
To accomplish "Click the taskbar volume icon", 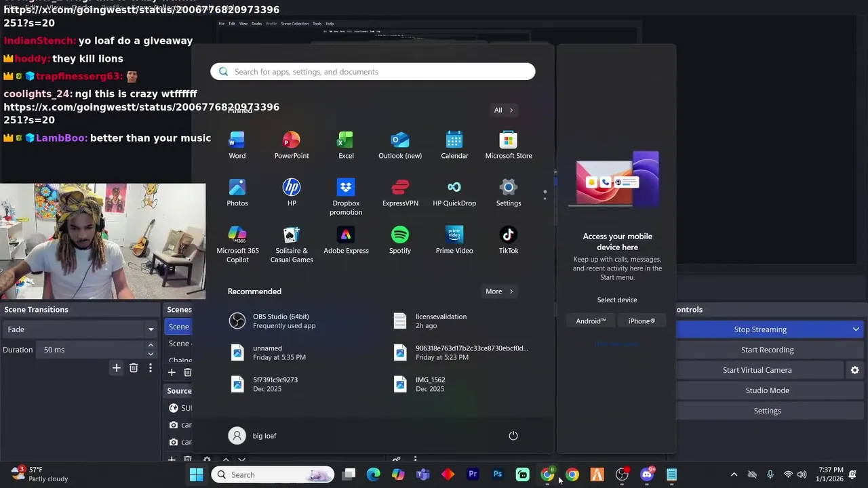I will coord(802,474).
